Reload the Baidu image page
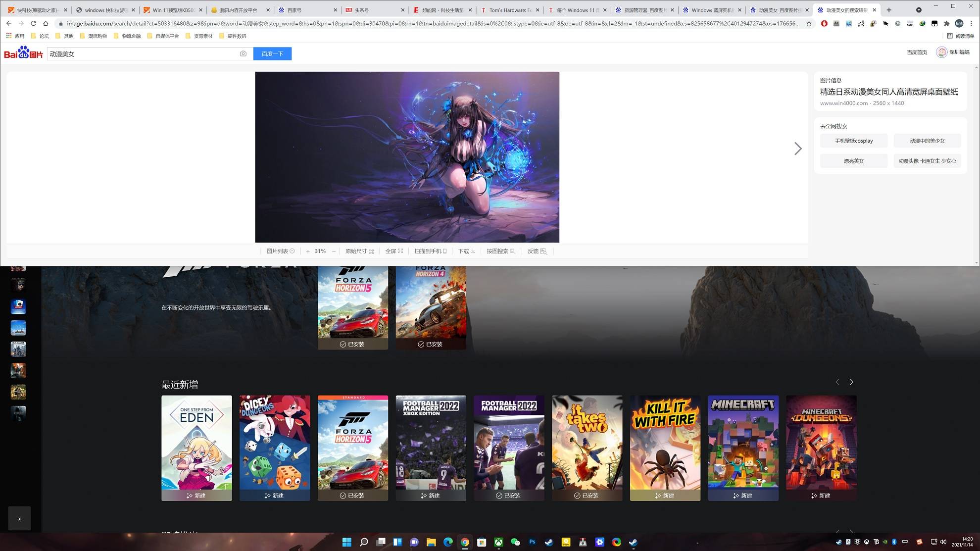The image size is (980, 551). click(33, 23)
